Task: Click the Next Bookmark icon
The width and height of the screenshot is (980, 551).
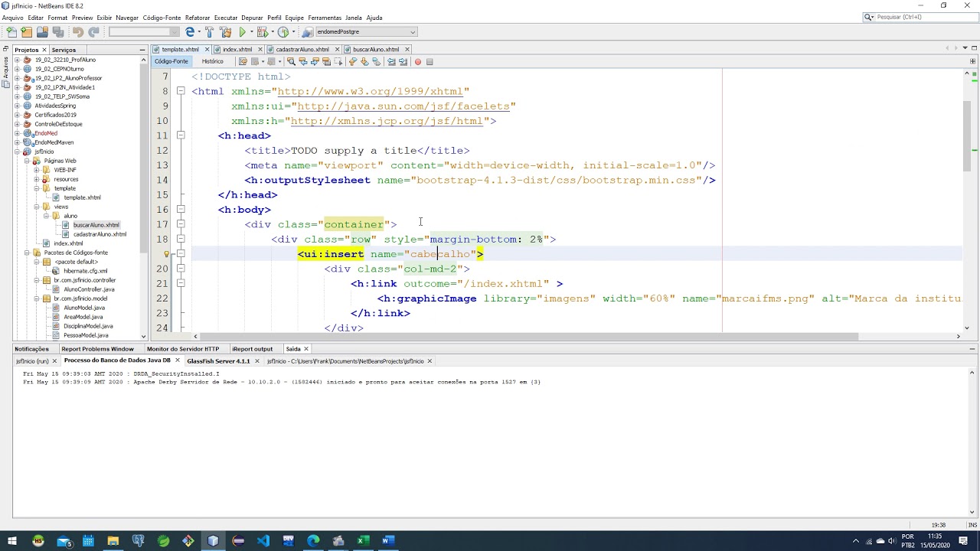Action: click(x=364, y=61)
